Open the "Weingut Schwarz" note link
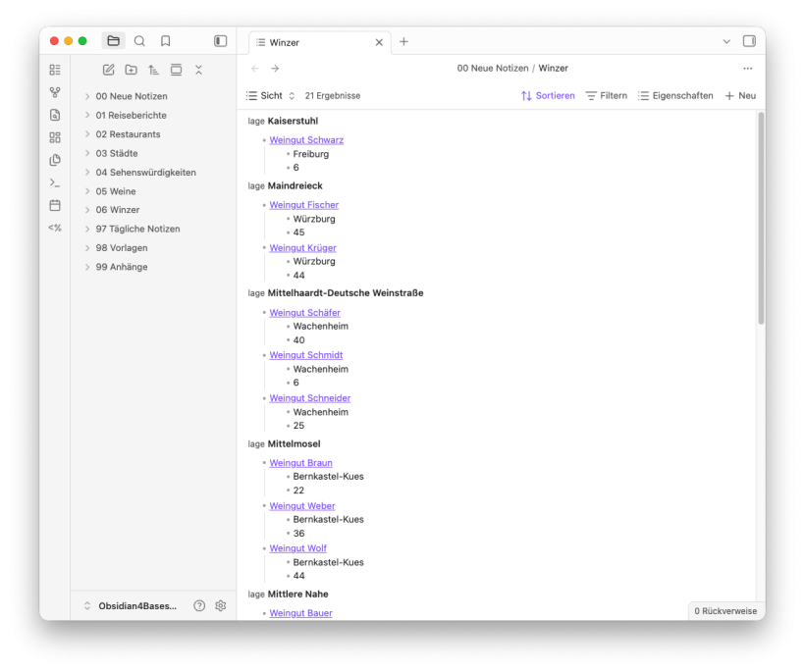 305,139
